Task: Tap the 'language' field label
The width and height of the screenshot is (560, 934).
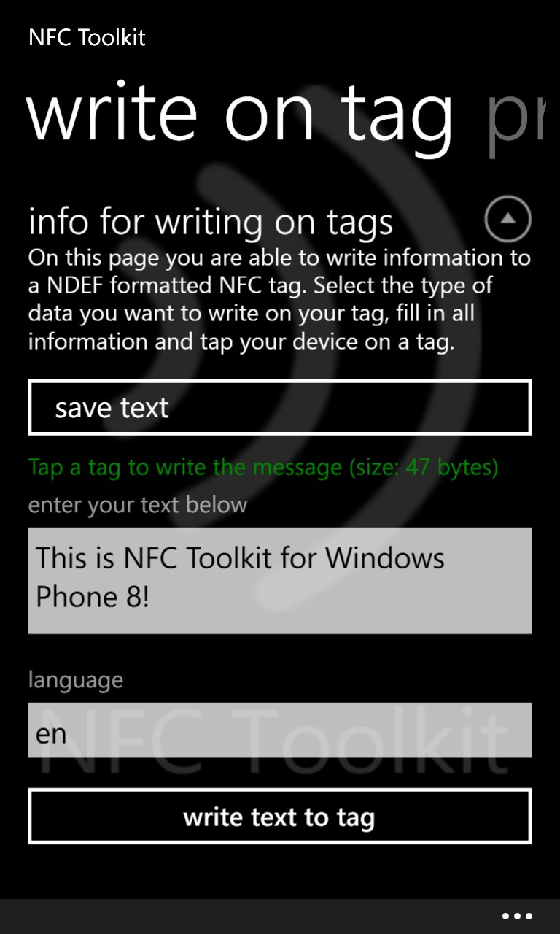Action: point(76,680)
